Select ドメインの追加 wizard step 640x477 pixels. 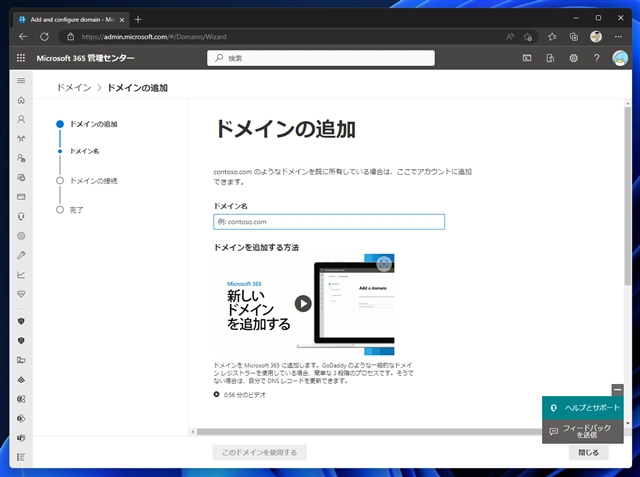tap(93, 124)
